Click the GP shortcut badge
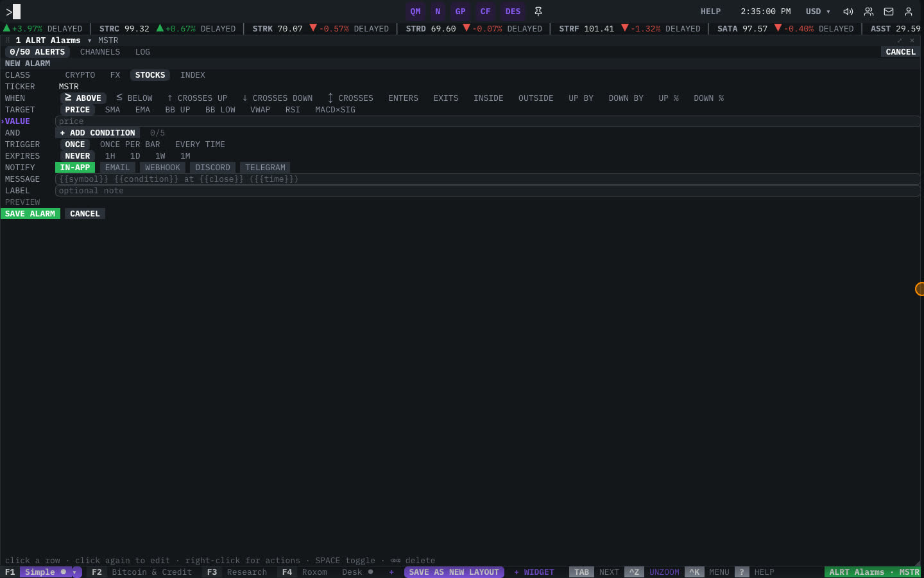 pos(460,12)
